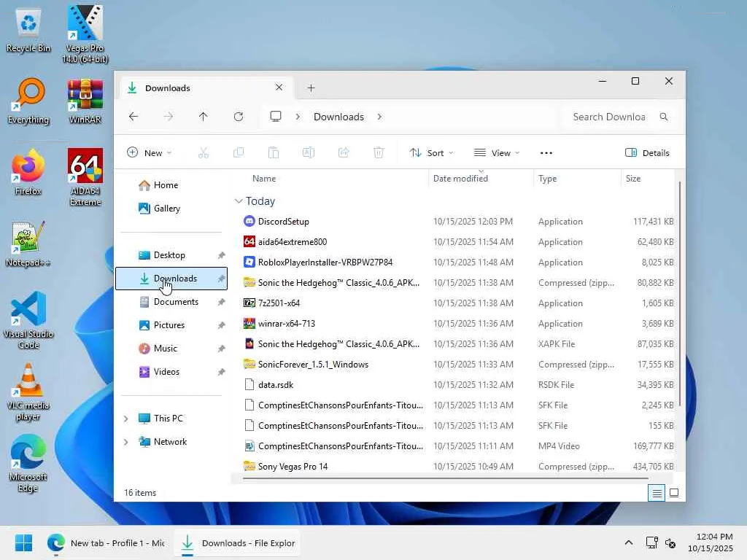The height and width of the screenshot is (560, 747).
Task: Select Microsoft Edge desktop icon
Action: pyautogui.click(x=28, y=463)
